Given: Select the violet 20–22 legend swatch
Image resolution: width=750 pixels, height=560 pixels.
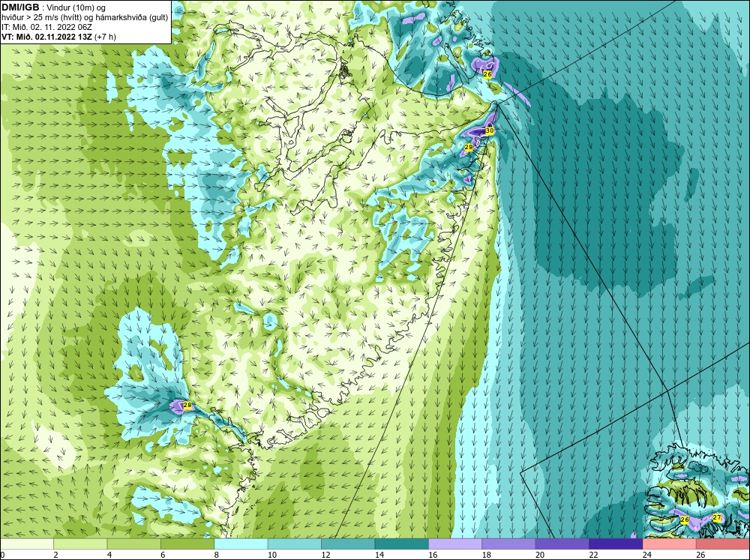Looking at the screenshot, I should click(562, 544).
